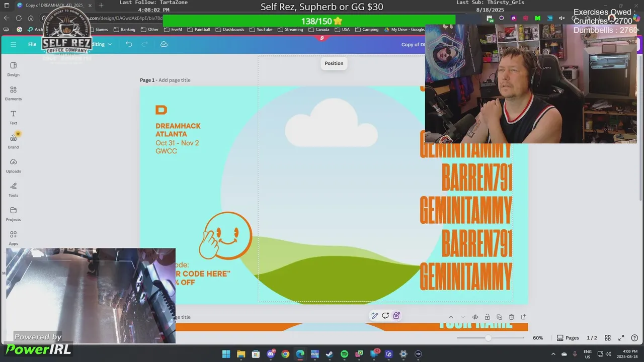
Task: Select the bottom GEMINITAMMY text line
Action: pyautogui.click(x=466, y=277)
